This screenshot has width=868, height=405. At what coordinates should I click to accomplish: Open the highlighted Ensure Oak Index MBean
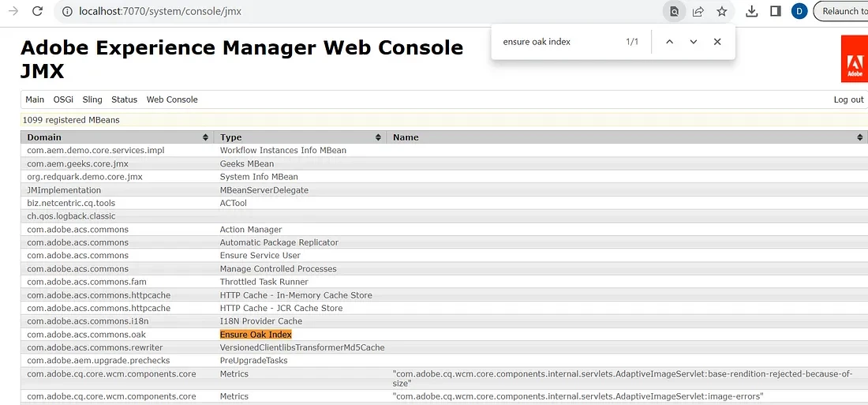(x=256, y=335)
